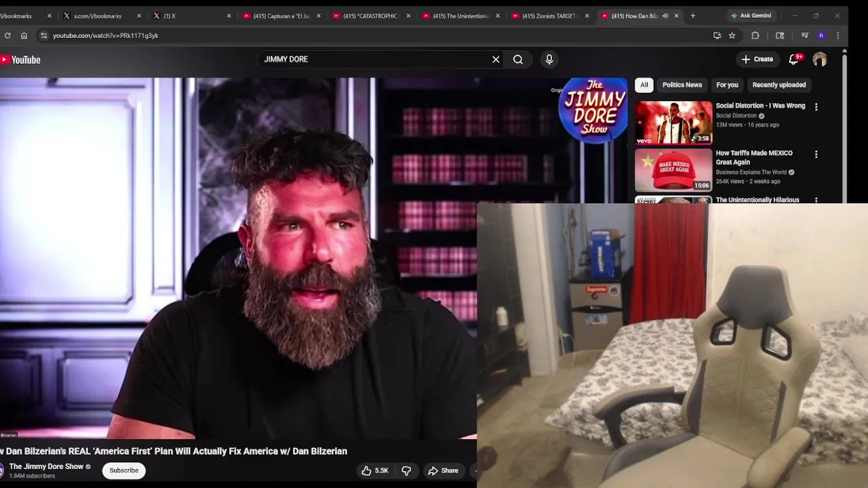Close the Zionists TARGET tab
The width and height of the screenshot is (868, 488).
coord(587,16)
